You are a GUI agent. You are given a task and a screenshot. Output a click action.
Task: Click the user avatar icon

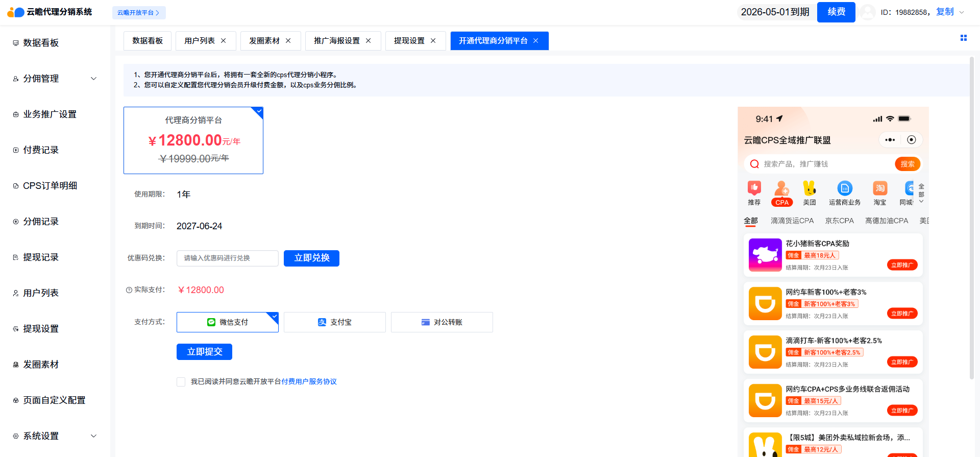(867, 12)
